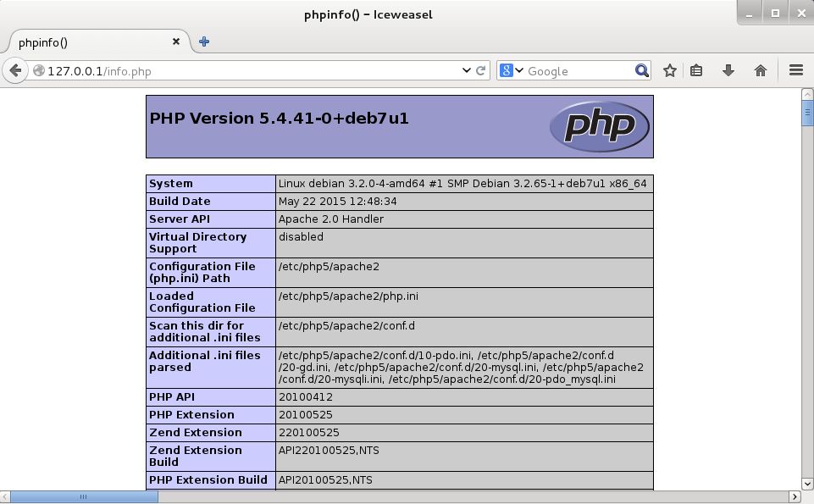Expand the URL history dropdown arrow
This screenshot has height=504, width=814.
pyautogui.click(x=466, y=71)
